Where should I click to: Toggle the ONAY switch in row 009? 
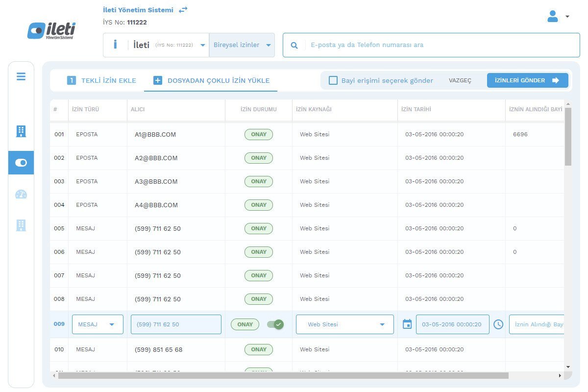click(275, 324)
